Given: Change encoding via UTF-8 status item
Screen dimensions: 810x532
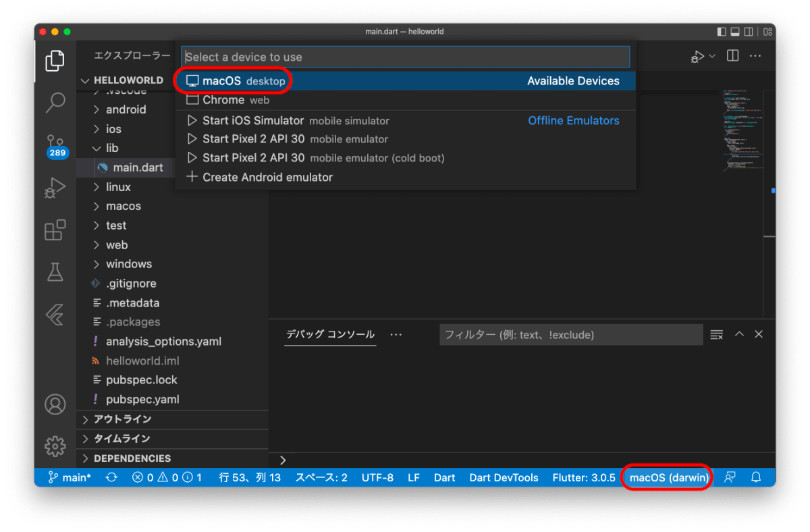Looking at the screenshot, I should [x=377, y=477].
